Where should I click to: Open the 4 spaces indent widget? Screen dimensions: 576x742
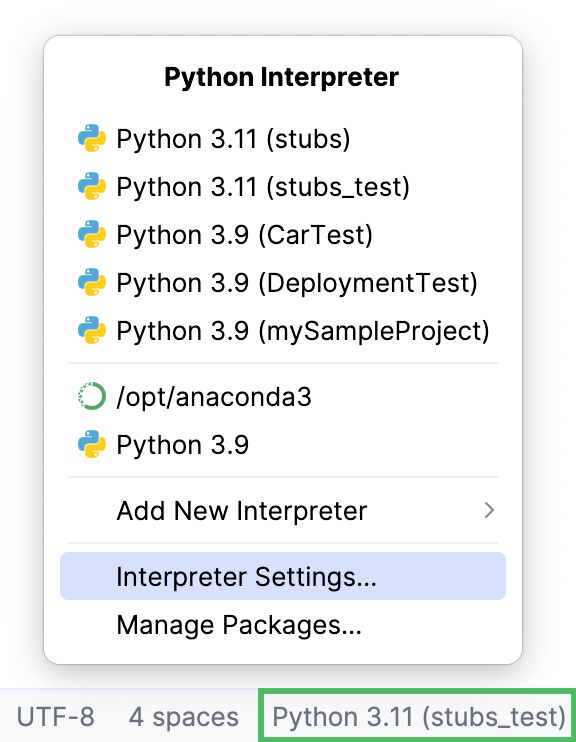(184, 716)
